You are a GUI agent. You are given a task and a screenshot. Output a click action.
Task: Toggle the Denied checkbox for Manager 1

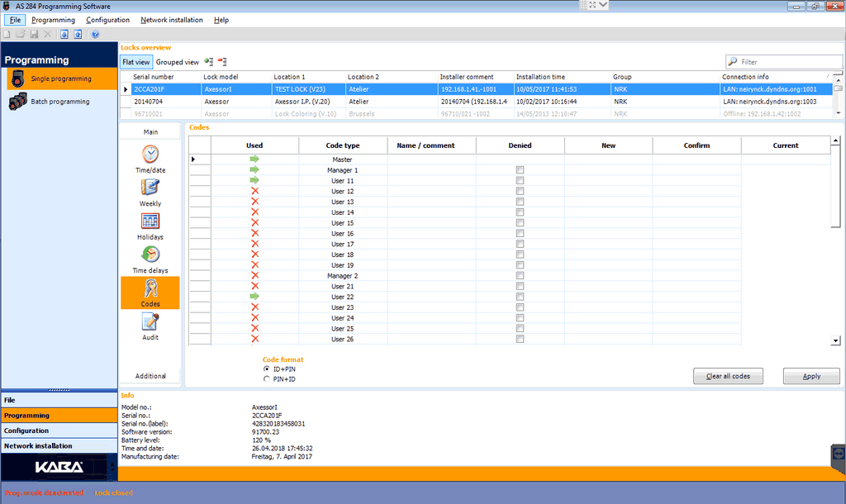pos(520,170)
